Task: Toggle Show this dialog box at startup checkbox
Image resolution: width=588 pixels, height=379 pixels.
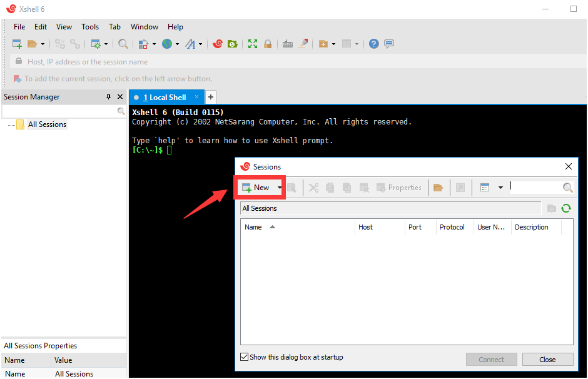Action: click(x=244, y=357)
